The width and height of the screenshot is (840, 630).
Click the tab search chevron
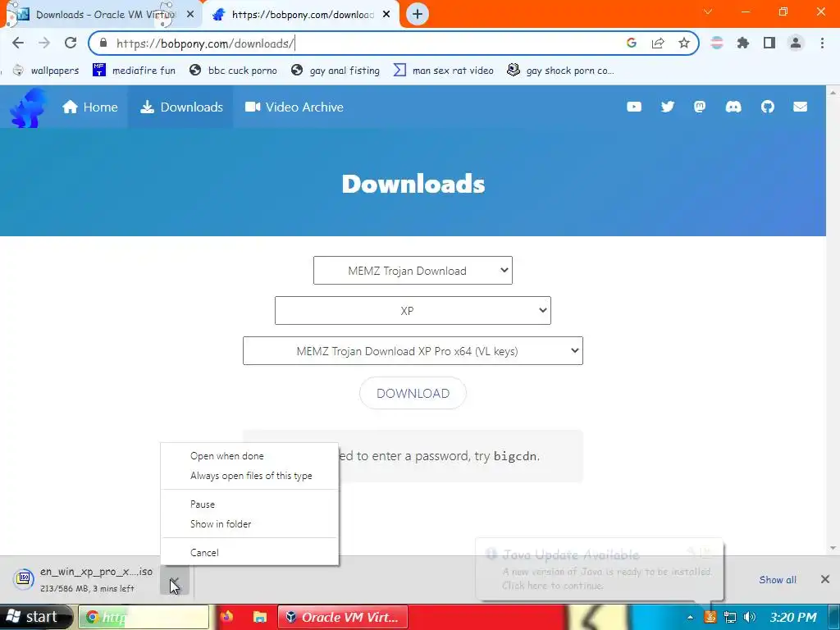708,11
